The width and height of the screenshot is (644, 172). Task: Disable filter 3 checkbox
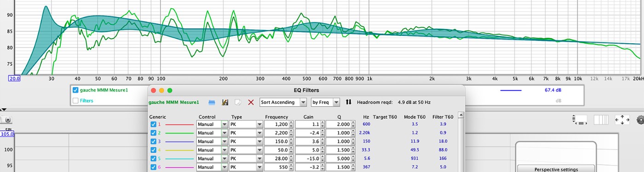[x=153, y=141]
